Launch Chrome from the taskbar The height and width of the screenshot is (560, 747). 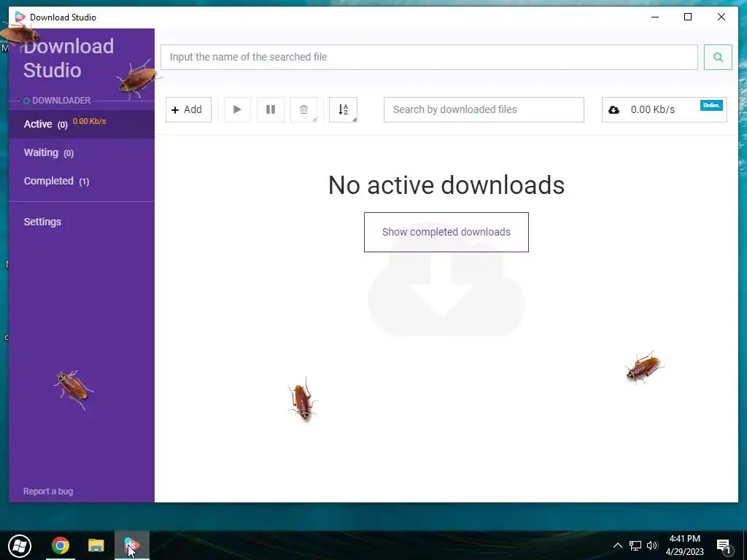61,545
